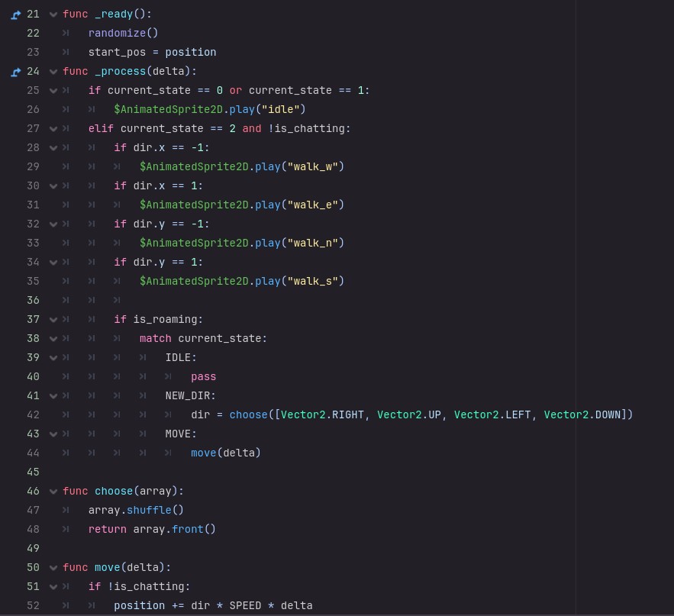Fold the elif block on line 27
674x616 pixels.
tap(53, 129)
